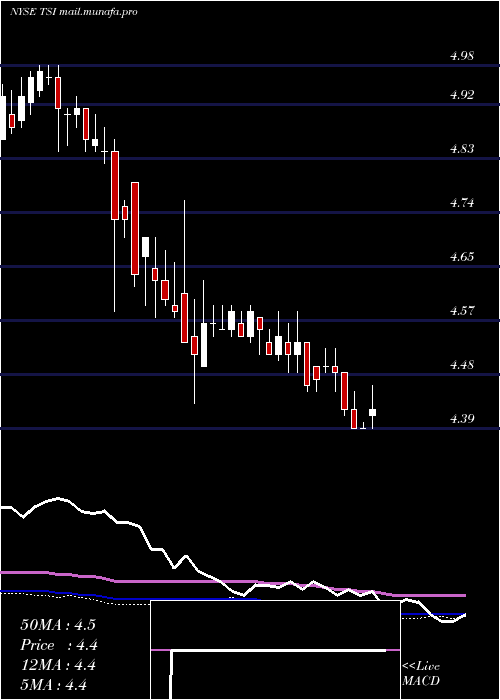Click the 4.48 price axis label

[462, 365]
